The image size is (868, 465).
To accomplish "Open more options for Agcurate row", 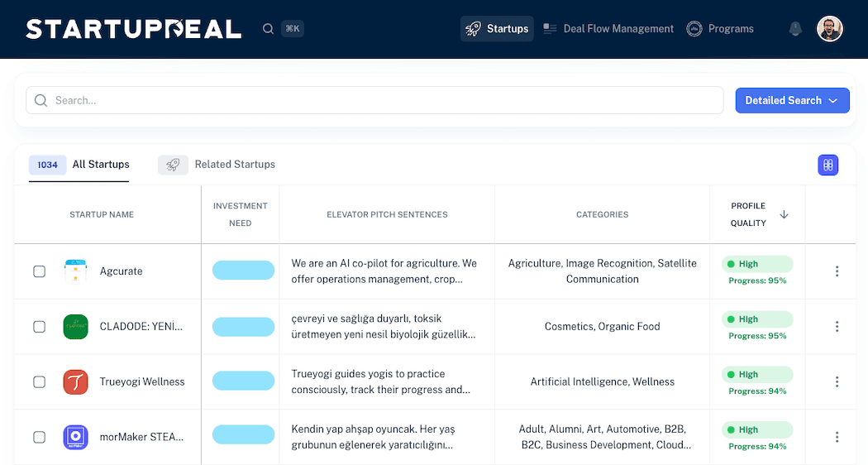I will coord(837,271).
